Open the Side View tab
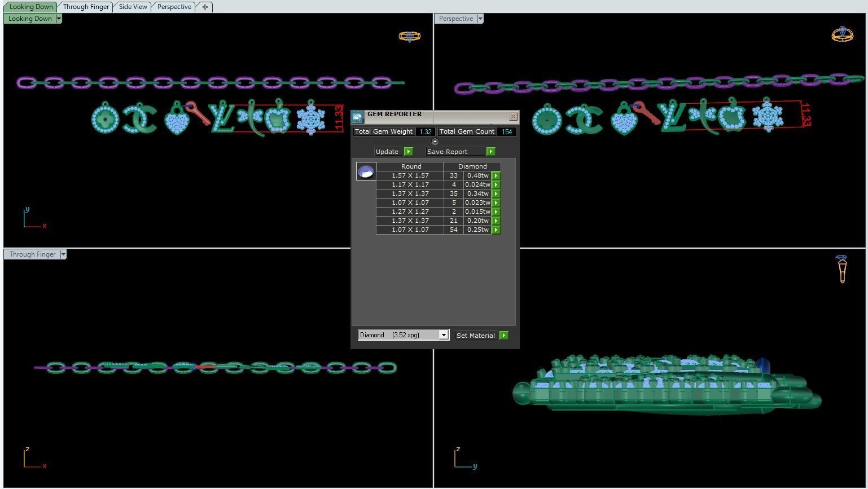868x489 pixels. 133,7
